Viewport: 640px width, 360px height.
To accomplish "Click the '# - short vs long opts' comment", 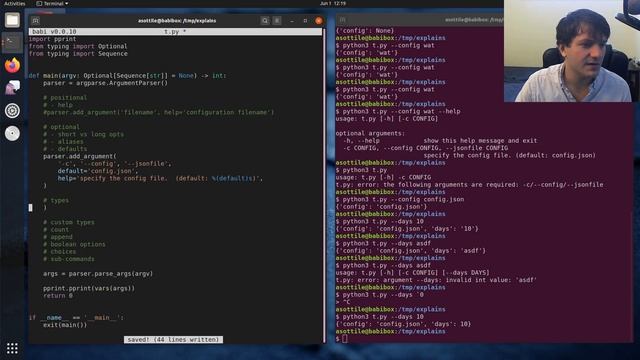I will [83, 134].
